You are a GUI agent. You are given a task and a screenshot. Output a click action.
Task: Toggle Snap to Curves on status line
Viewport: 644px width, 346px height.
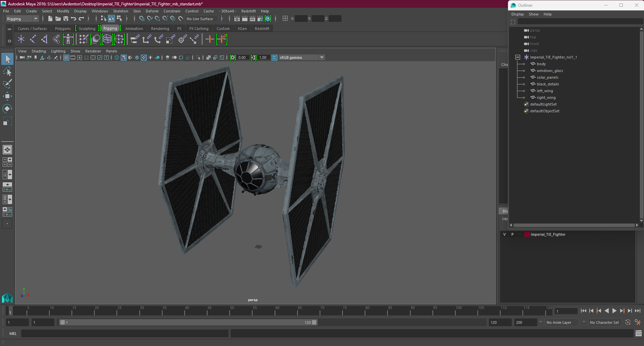150,19
